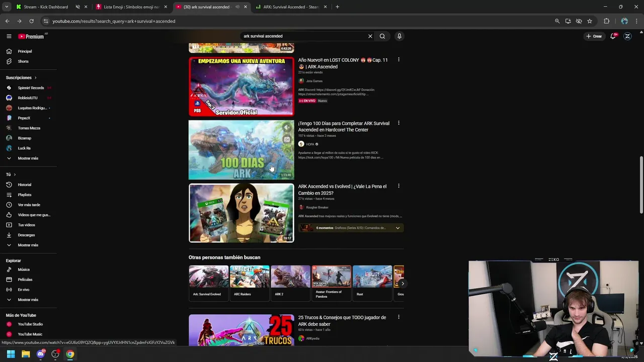Open the 25 Trucos & Consejos video title

(x=342, y=321)
